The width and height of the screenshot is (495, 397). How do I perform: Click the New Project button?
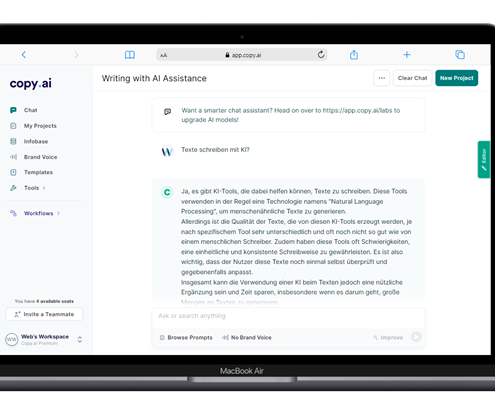(456, 78)
